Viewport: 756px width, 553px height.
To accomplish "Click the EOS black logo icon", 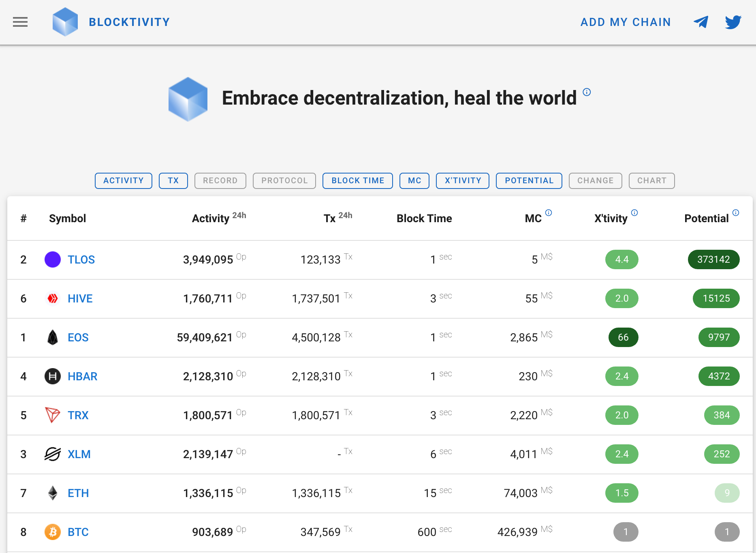I will (x=53, y=337).
